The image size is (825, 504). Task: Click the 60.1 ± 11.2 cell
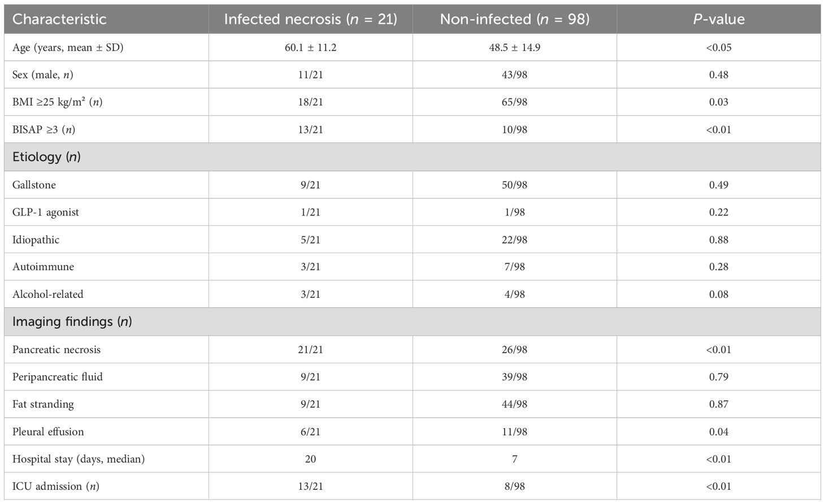[x=310, y=47]
